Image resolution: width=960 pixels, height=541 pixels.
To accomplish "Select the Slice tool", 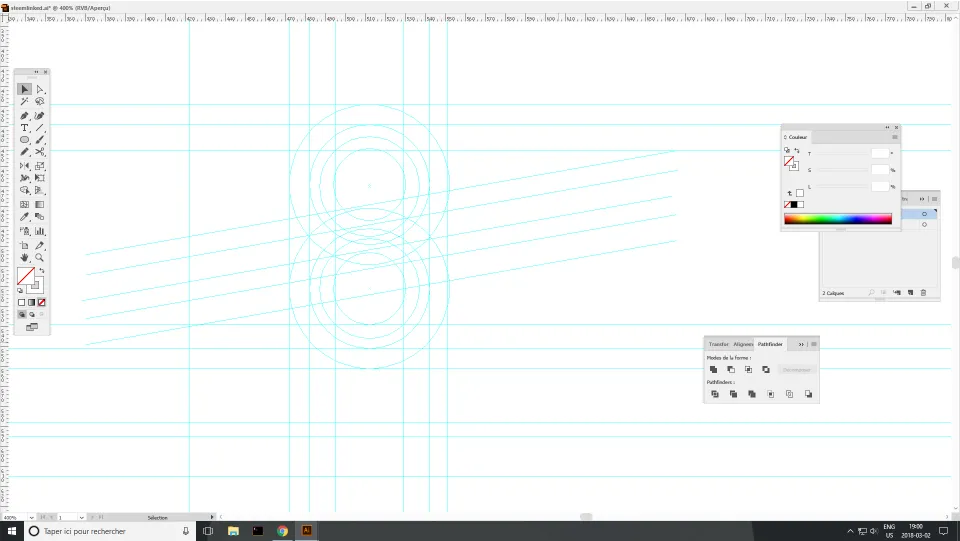I will [x=40, y=245].
